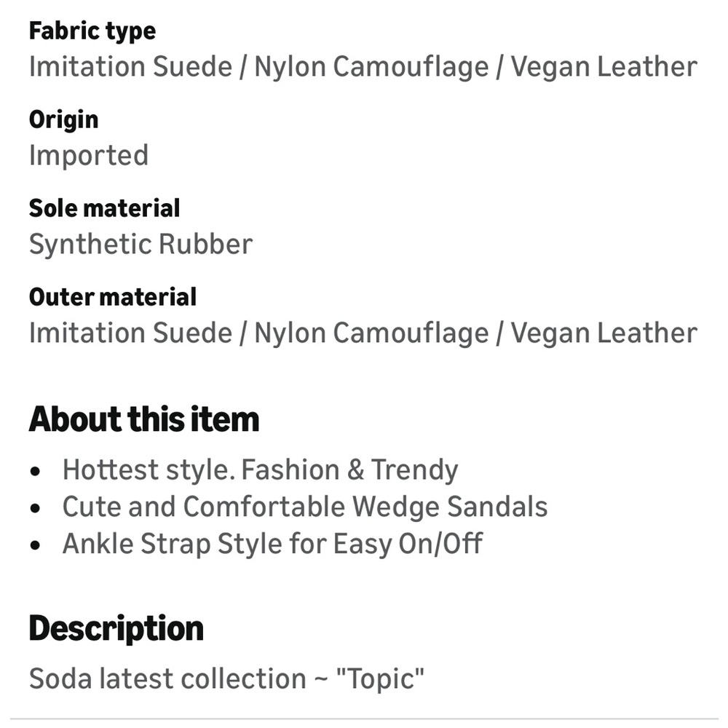Select the Fabric type value listing Imitation Suede
The image size is (728, 728).
(363, 67)
